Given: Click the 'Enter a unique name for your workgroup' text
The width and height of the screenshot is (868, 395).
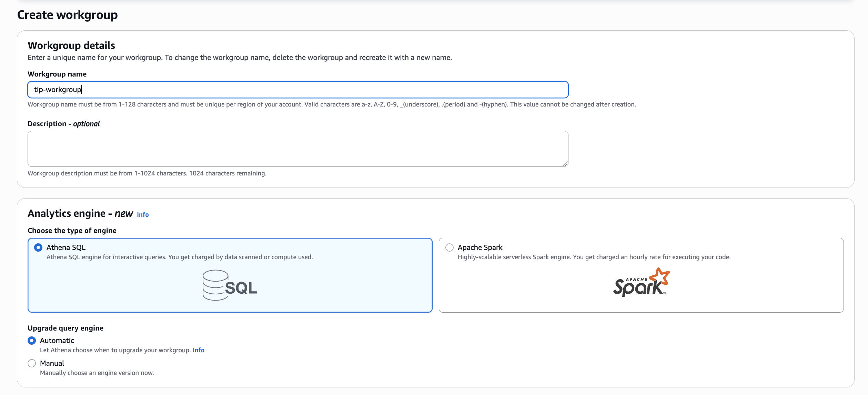Looking at the screenshot, I should 240,58.
